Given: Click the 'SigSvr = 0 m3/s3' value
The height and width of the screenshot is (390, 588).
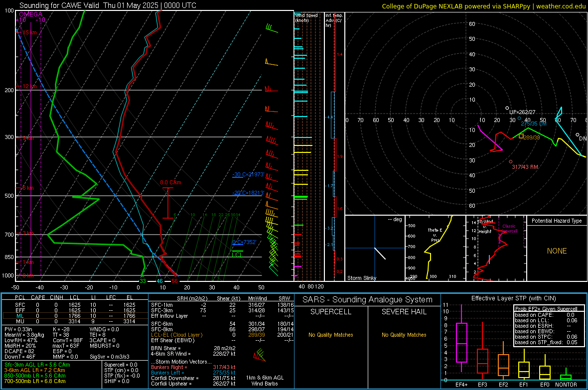Looking at the screenshot, I should [x=110, y=357].
